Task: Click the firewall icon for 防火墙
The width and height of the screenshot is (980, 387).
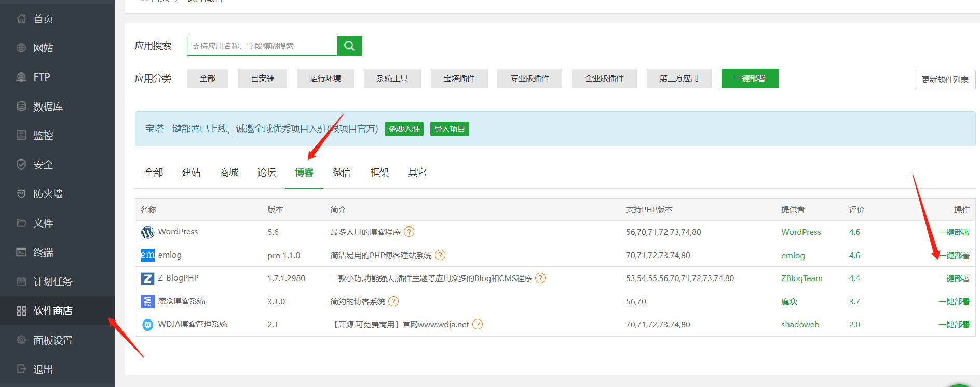Action: [21, 194]
